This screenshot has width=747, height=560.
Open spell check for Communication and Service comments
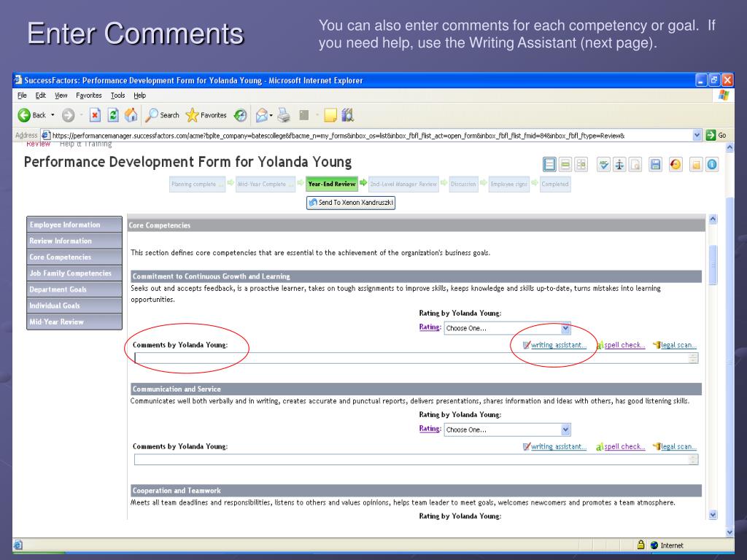[624, 447]
